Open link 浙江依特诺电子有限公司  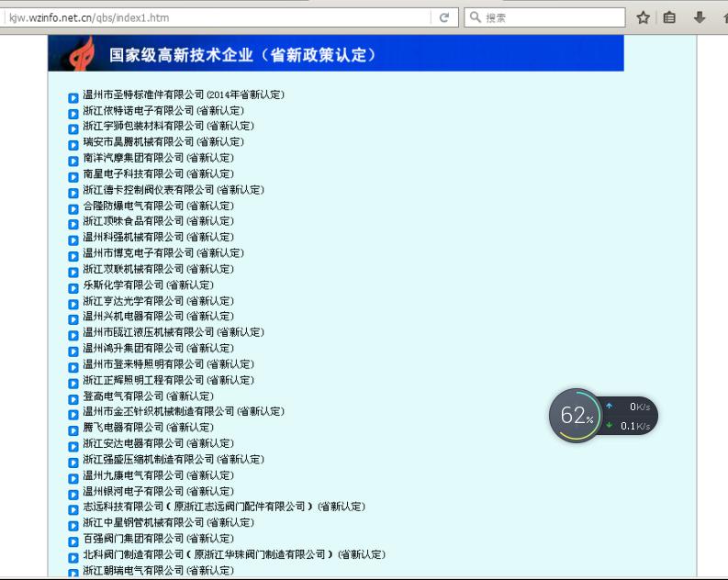point(163,110)
